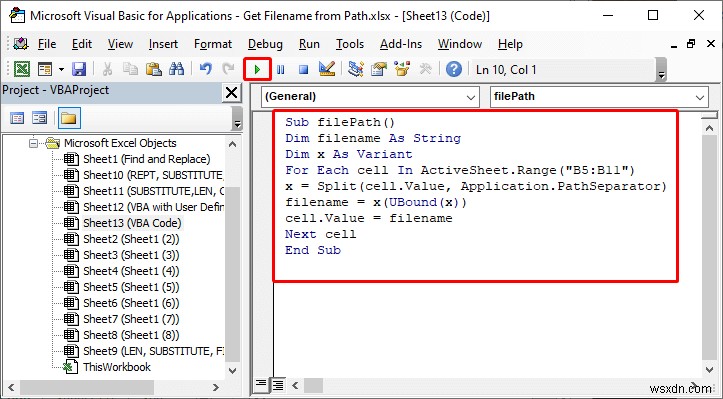
Task: Open the Window menu
Action: 460,44
